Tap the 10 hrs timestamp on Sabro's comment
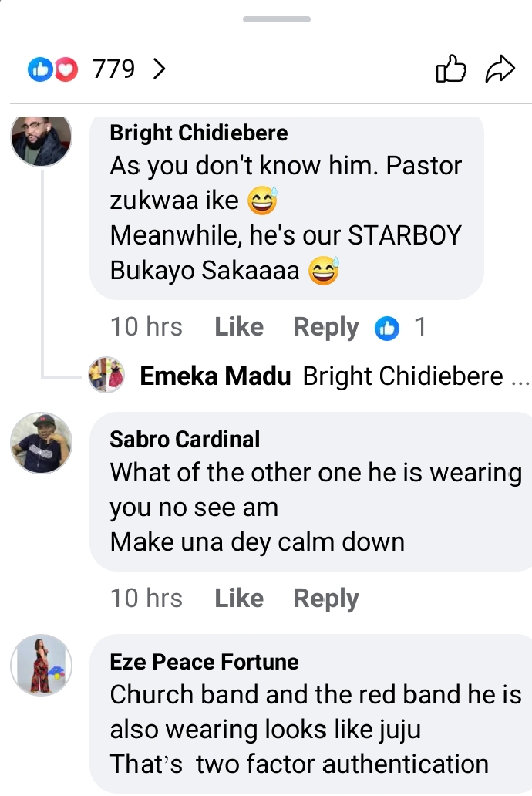The width and height of the screenshot is (532, 796). click(146, 599)
